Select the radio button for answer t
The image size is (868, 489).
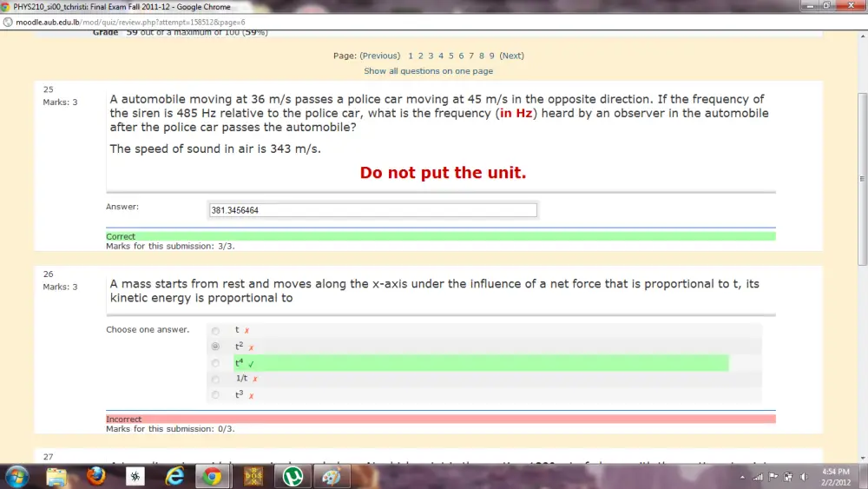(215, 331)
